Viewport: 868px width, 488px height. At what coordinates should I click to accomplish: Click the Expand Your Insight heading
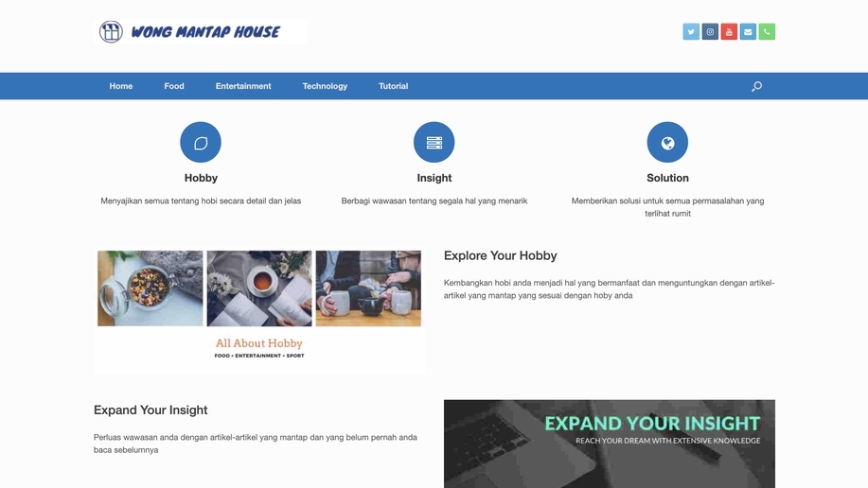point(151,410)
